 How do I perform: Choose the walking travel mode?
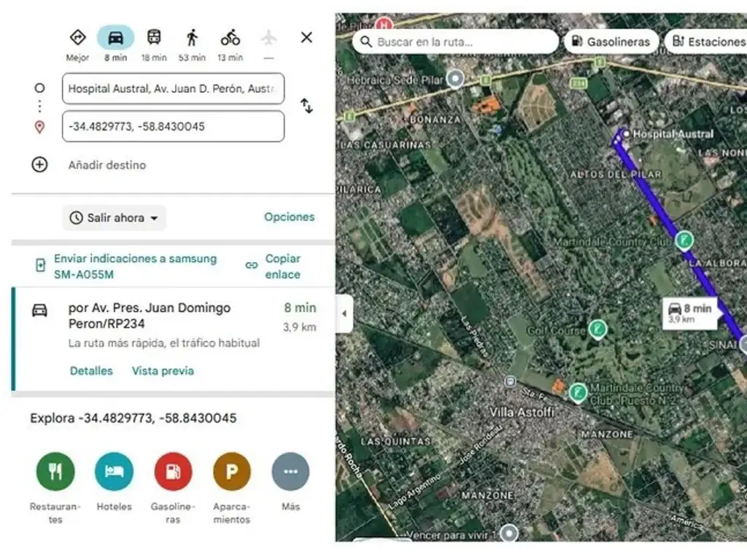coord(192,38)
